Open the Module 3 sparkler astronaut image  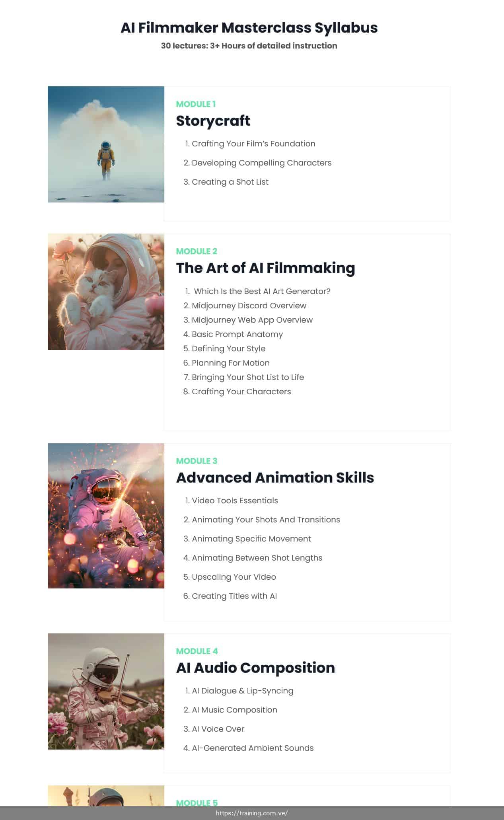click(106, 516)
